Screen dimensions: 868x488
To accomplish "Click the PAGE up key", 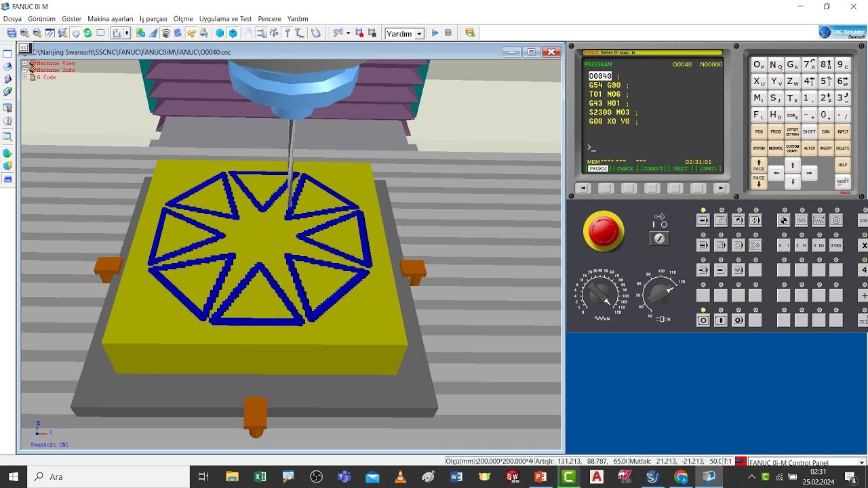I will 759,165.
